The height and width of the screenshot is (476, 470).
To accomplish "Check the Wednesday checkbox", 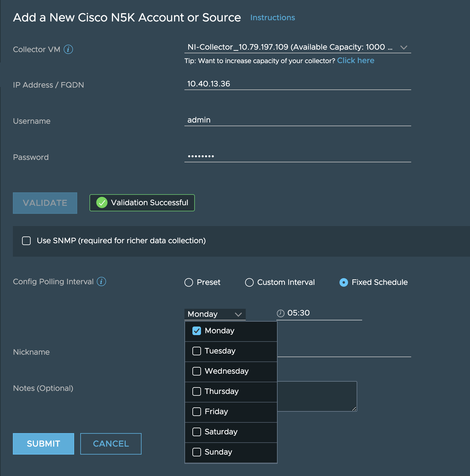I will click(x=197, y=371).
